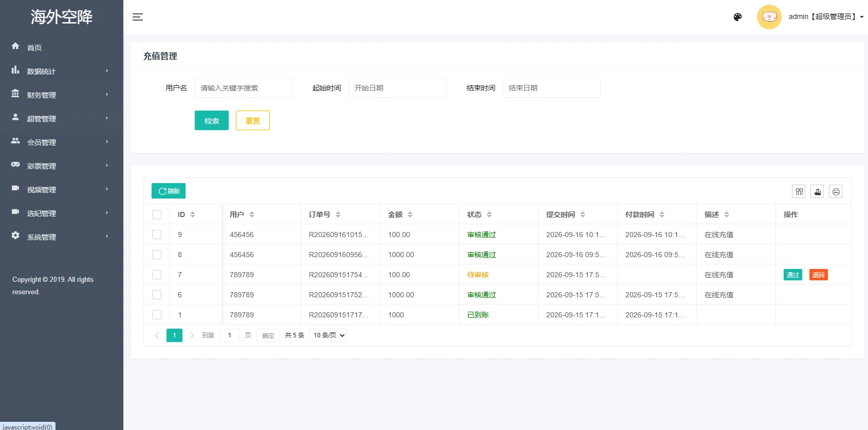Check the row for order ID 9
The height and width of the screenshot is (430, 868).
157,235
